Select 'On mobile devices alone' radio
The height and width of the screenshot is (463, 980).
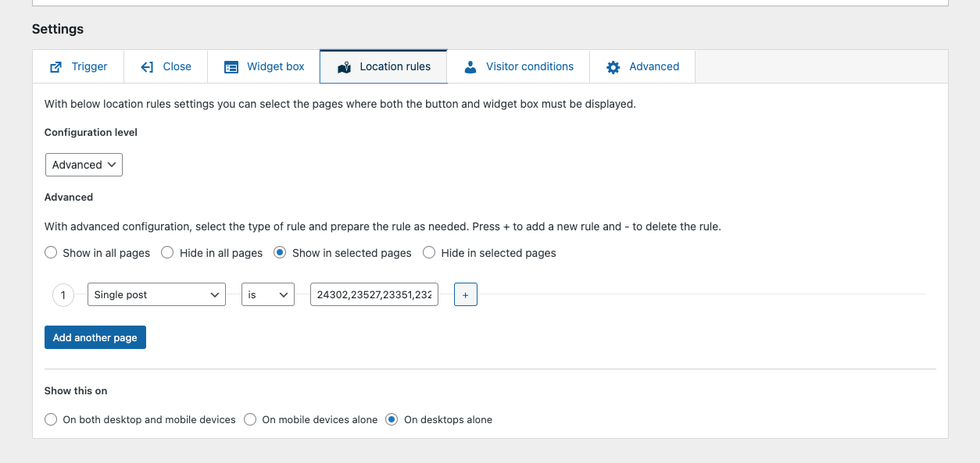tap(250, 420)
